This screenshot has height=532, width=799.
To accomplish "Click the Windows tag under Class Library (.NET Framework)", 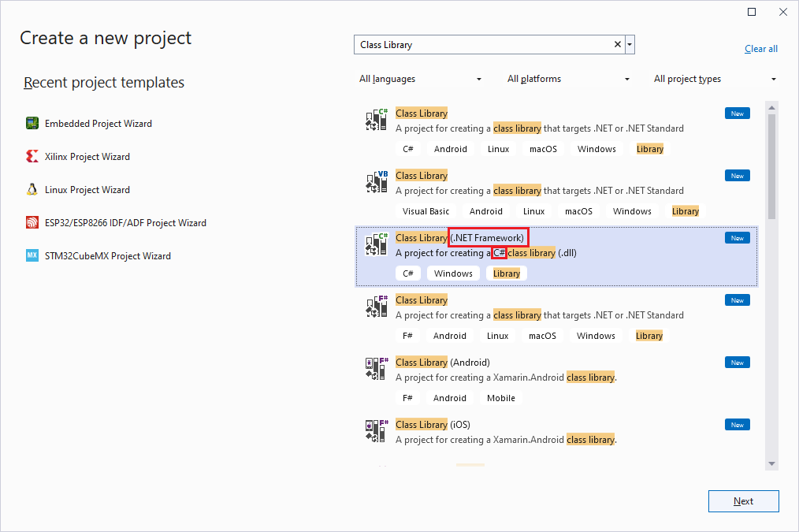I will (453, 273).
